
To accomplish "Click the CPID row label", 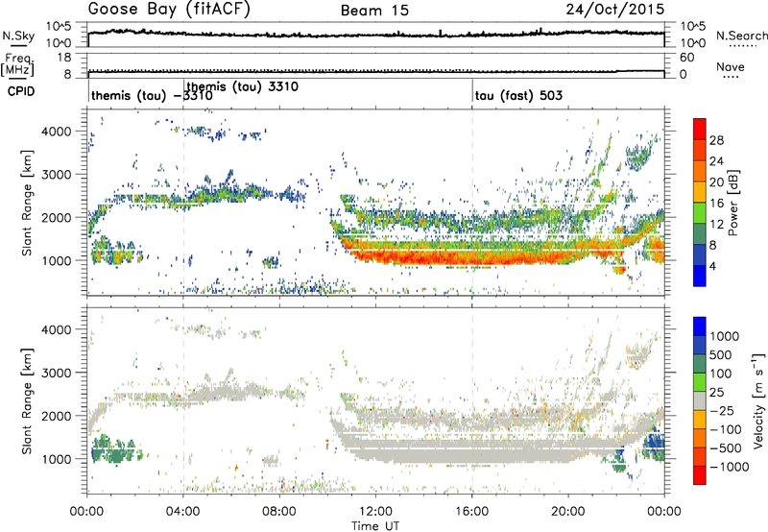I will click(x=21, y=91).
